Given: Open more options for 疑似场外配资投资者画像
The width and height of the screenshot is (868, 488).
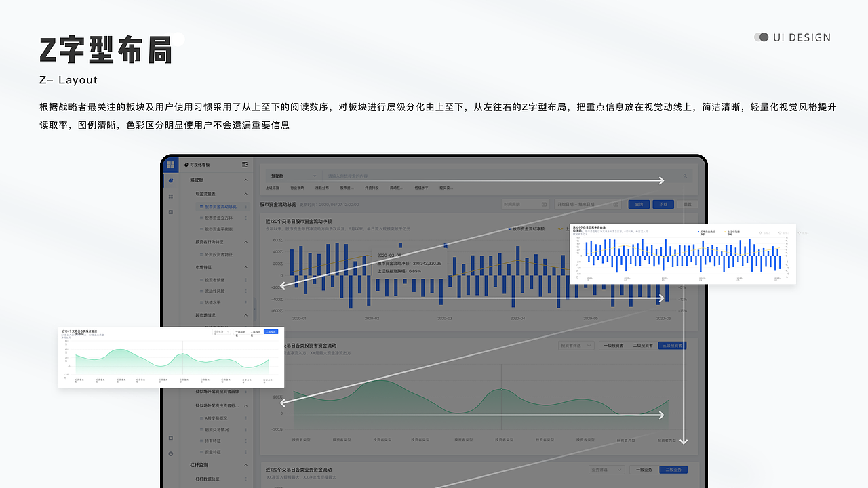Looking at the screenshot, I should [246, 391].
